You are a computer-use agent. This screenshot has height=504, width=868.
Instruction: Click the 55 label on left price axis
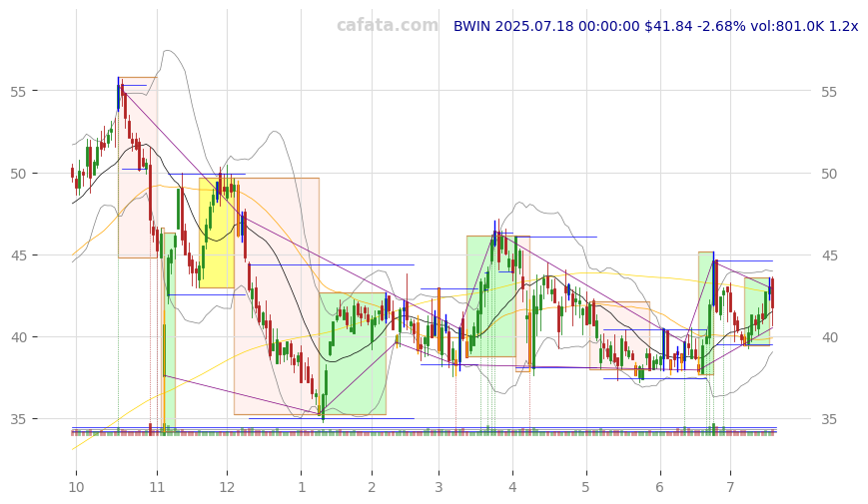[18, 92]
